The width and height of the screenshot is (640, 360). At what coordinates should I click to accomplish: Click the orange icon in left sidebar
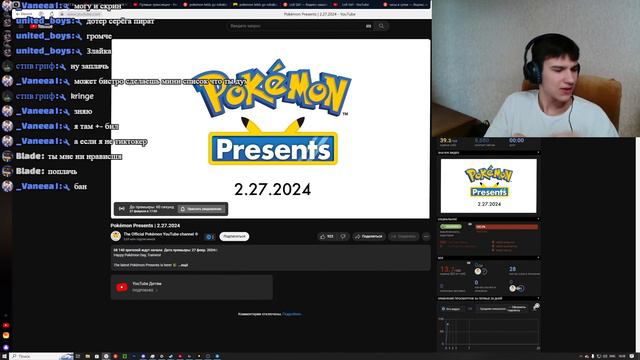click(x=6, y=335)
